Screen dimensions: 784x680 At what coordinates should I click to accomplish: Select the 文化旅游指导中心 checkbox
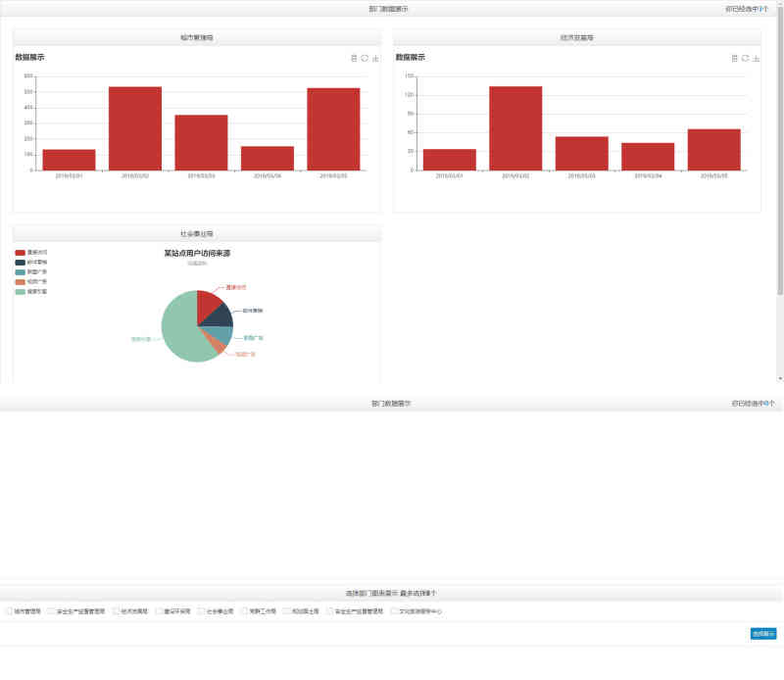click(394, 611)
